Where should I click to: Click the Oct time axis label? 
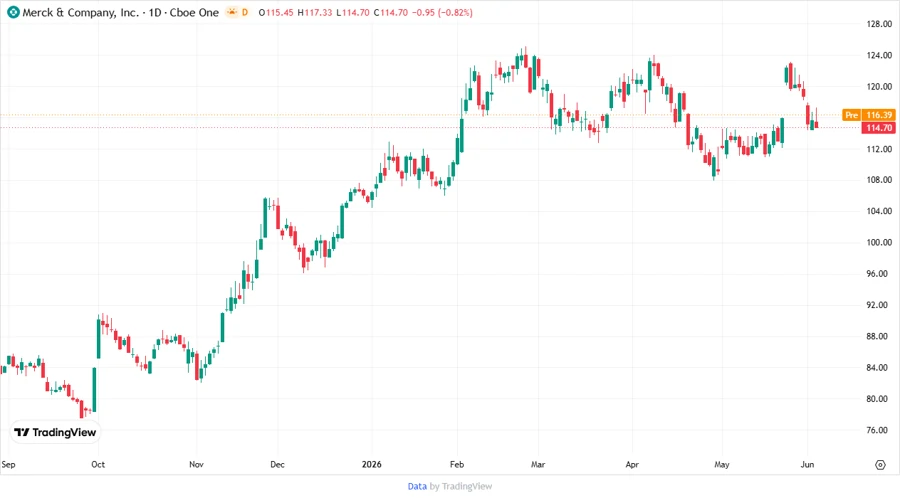(98, 465)
